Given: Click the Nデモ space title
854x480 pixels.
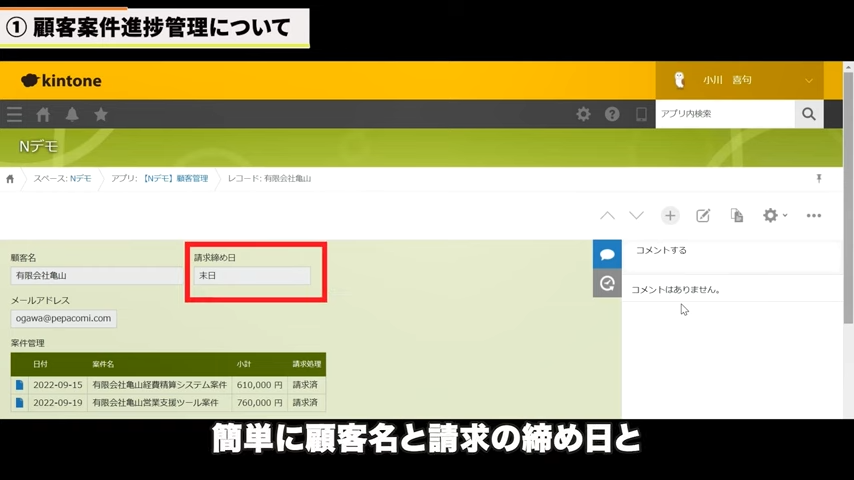Looking at the screenshot, I should point(38,147).
